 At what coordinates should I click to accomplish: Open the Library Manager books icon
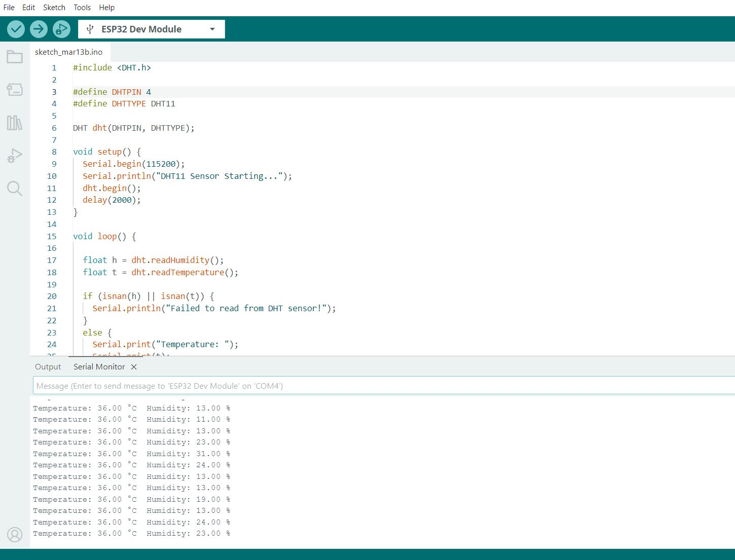[x=15, y=123]
